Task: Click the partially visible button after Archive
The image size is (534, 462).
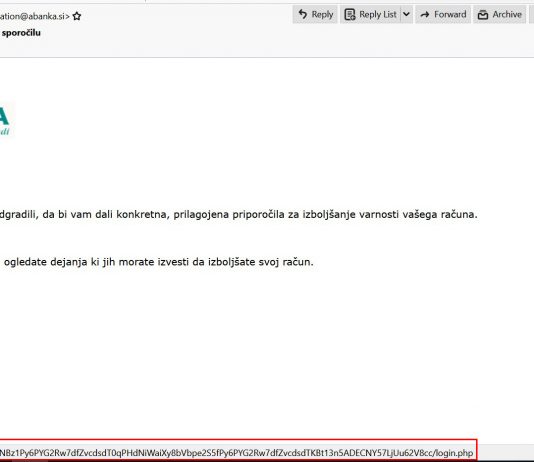Action: click(531, 14)
